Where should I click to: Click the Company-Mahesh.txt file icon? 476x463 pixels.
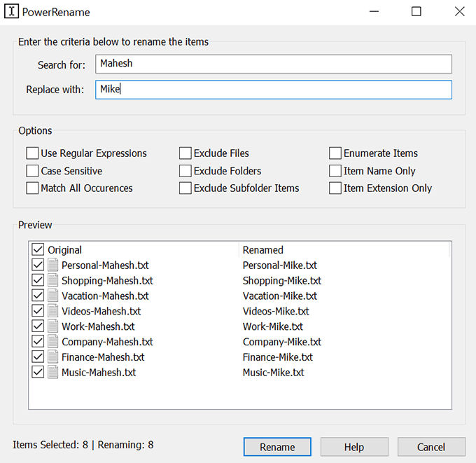click(x=53, y=343)
